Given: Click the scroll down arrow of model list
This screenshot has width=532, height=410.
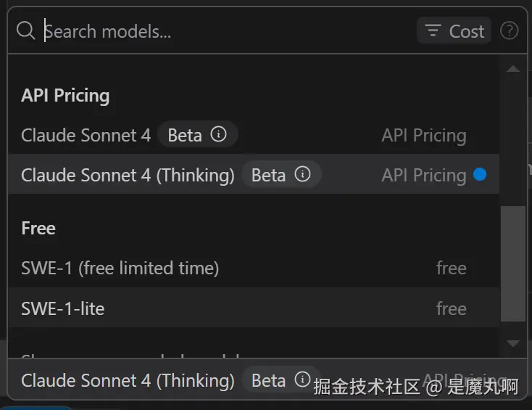Looking at the screenshot, I should (513, 343).
